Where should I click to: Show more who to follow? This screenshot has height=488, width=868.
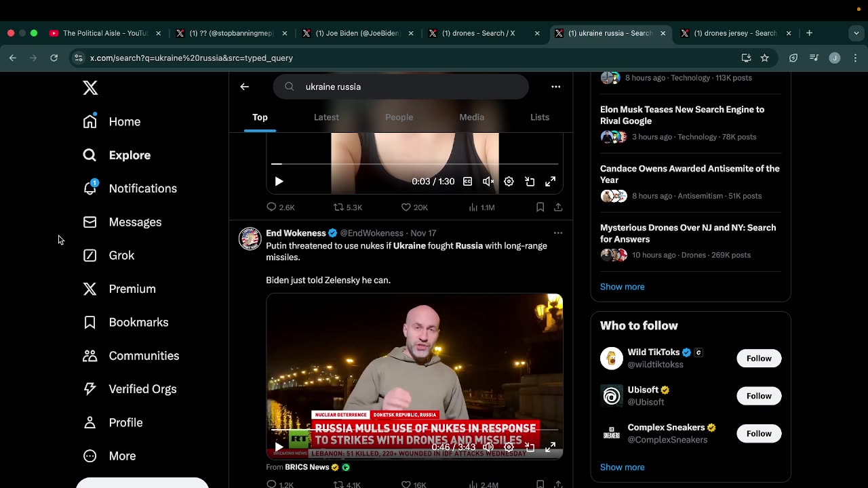click(623, 467)
